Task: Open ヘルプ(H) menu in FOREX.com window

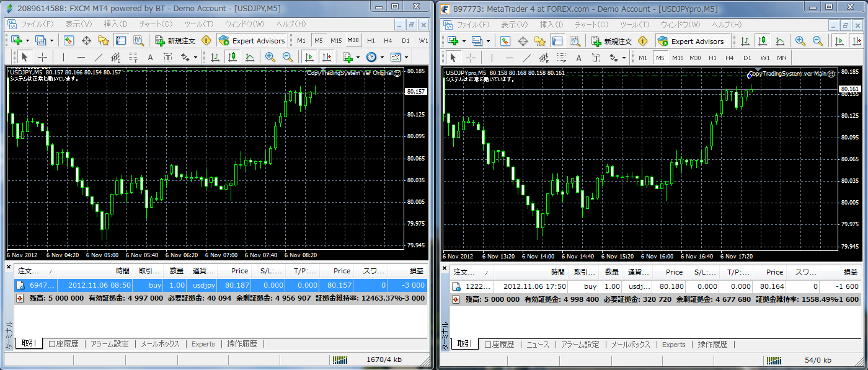Action: click(x=725, y=25)
